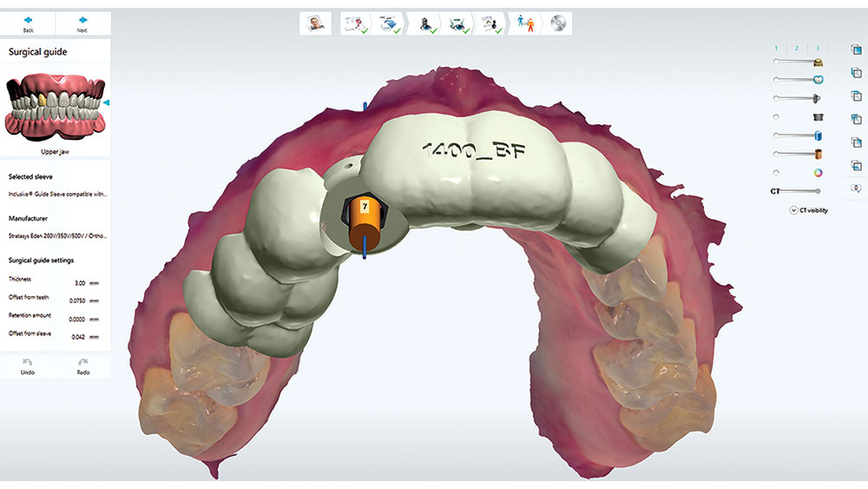Select the fifth view cube orientation icon
This screenshot has height=489, width=868.
856,142
